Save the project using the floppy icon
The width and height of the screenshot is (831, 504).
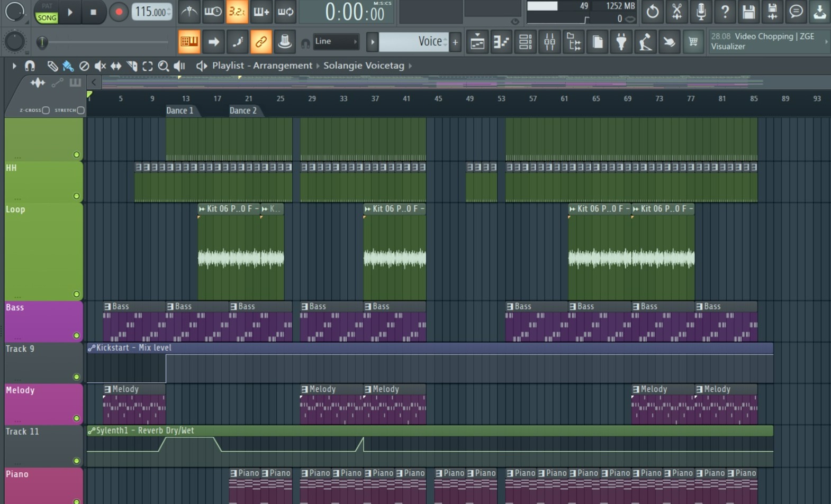tap(748, 12)
